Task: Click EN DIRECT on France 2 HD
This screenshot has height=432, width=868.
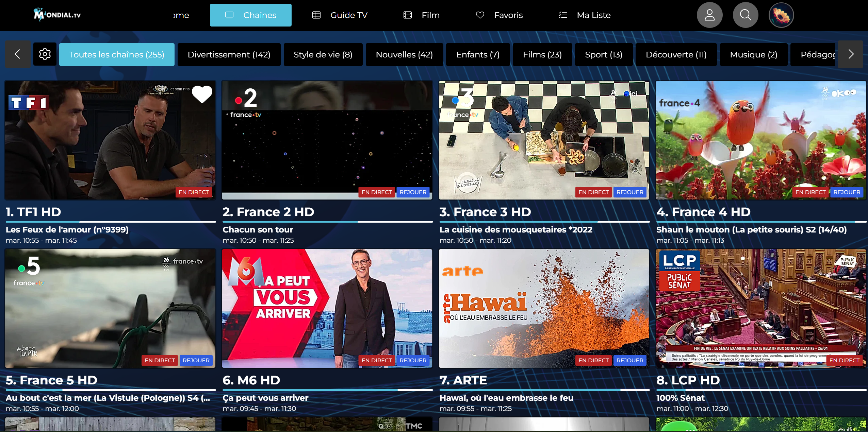Action: (x=376, y=192)
